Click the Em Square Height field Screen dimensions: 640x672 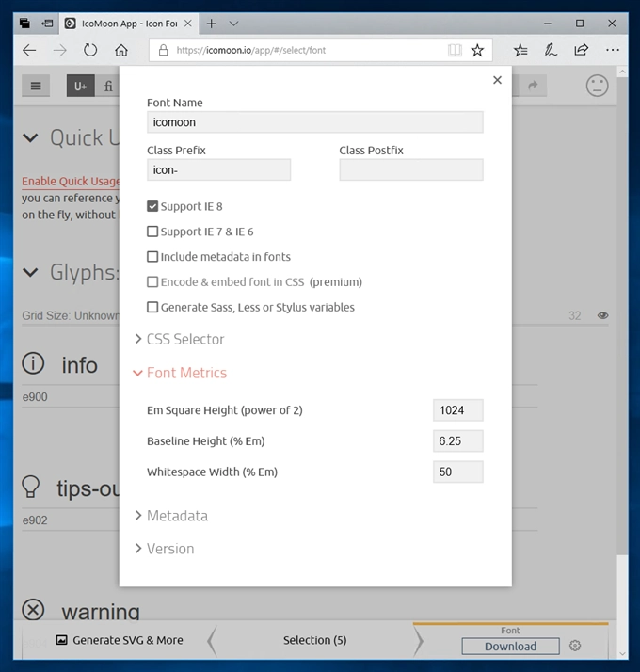point(457,410)
